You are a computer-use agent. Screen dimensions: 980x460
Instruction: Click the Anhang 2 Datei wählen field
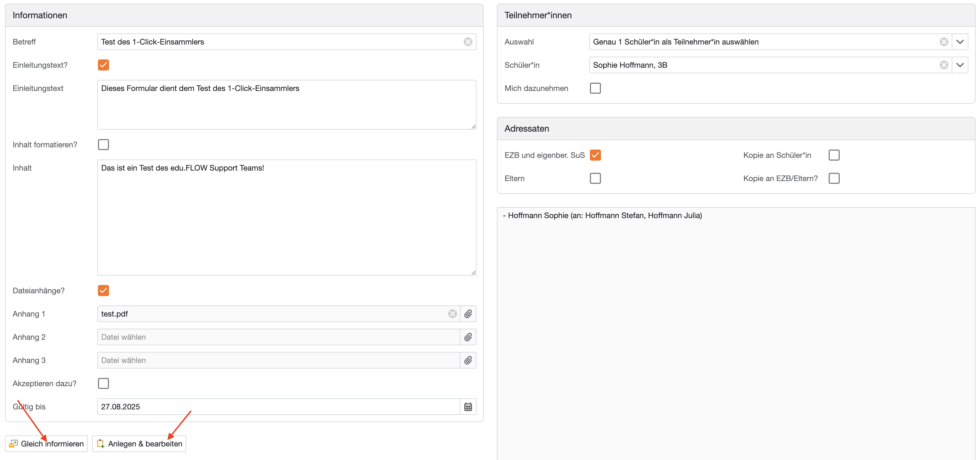point(278,337)
